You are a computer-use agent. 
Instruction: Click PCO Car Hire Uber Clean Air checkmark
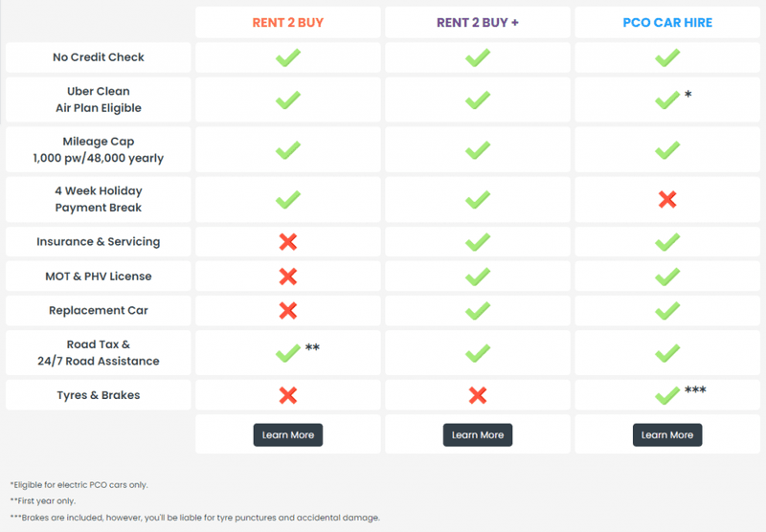pos(667,100)
